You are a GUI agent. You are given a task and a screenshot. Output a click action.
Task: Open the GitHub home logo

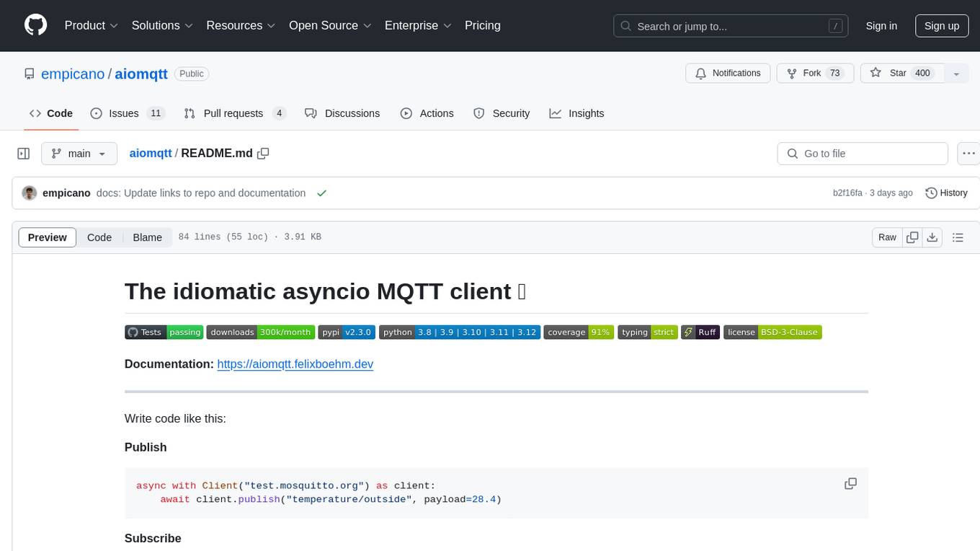point(36,25)
